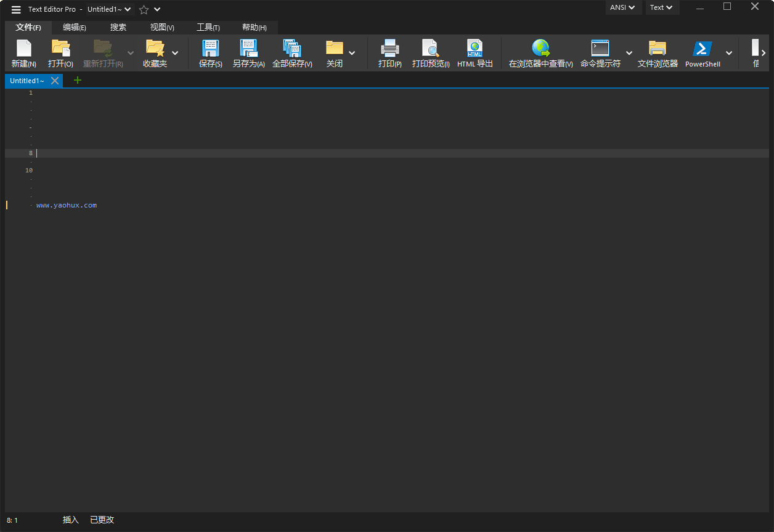Image resolution: width=774 pixels, height=532 pixels.
Task: Click 插入 to switch insert mode
Action: 70,520
